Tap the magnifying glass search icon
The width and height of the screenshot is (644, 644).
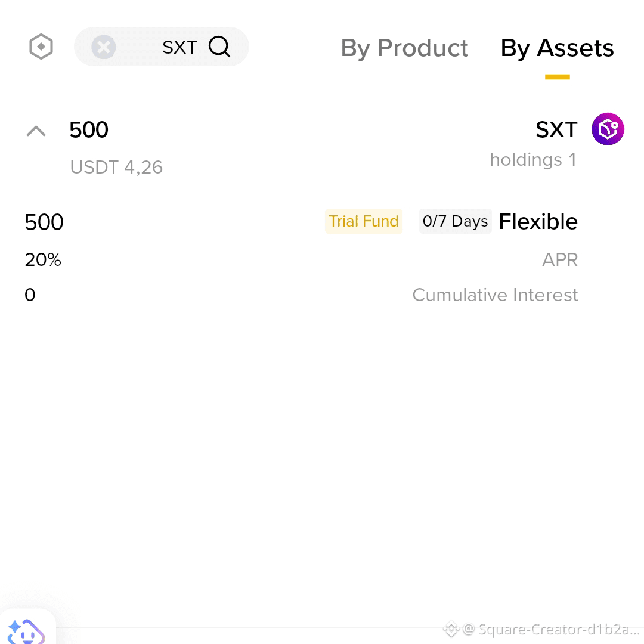pyautogui.click(x=219, y=47)
